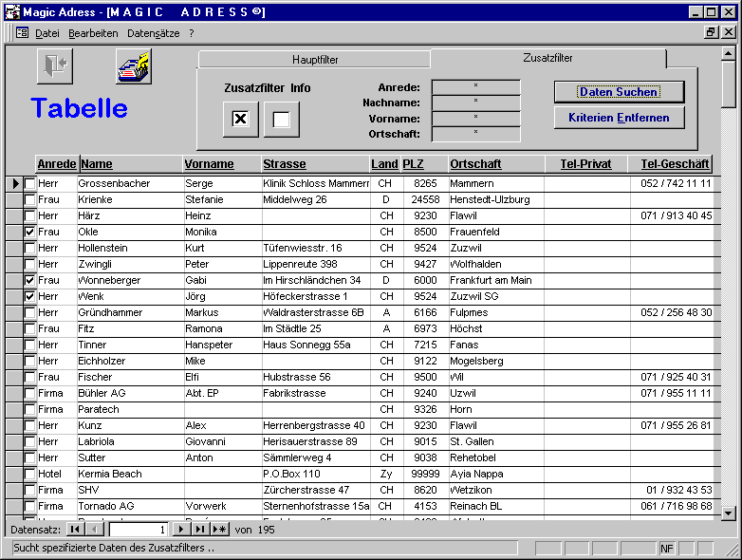Create new record with asterisk arrow
742x560 pixels.
219,529
